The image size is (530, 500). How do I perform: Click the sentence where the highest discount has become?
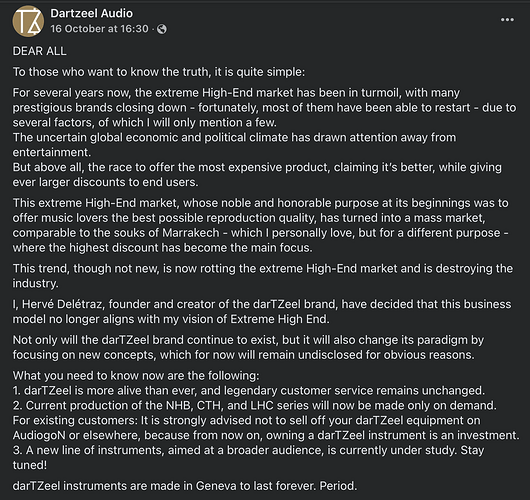coord(163,248)
